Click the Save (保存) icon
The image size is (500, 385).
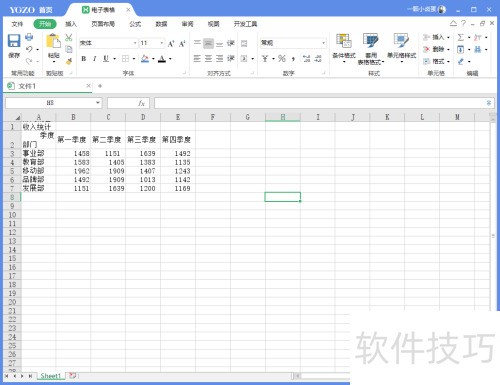pyautogui.click(x=14, y=41)
